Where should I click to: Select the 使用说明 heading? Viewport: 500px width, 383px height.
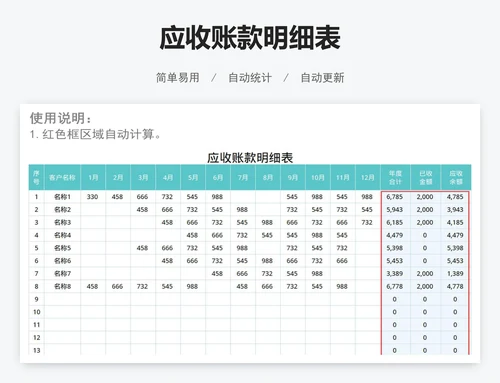[x=60, y=118]
